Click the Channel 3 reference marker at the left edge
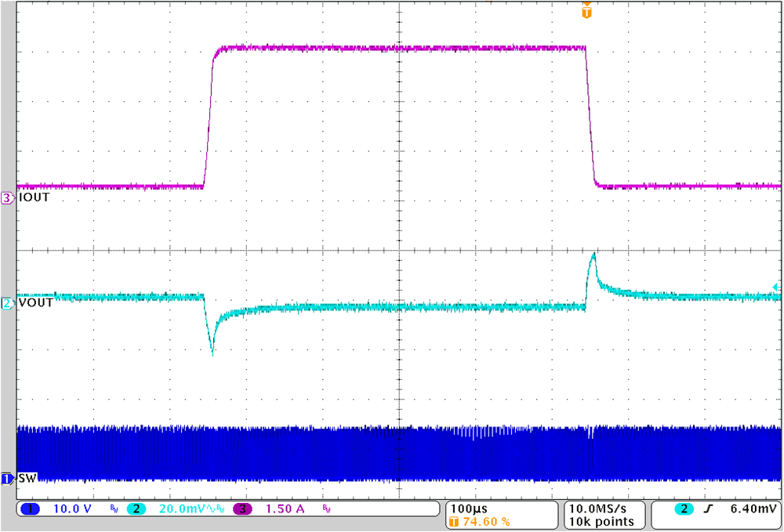The height and width of the screenshot is (532, 784). (x=6, y=198)
